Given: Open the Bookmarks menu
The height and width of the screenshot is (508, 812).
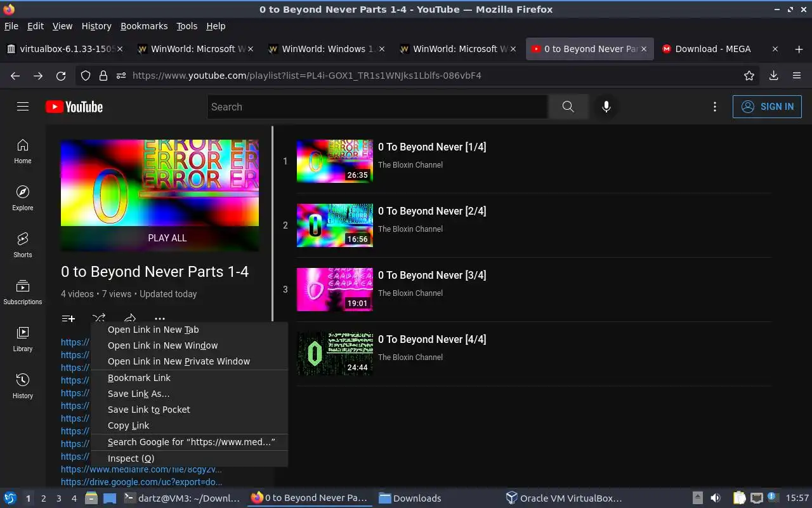Looking at the screenshot, I should pos(144,26).
